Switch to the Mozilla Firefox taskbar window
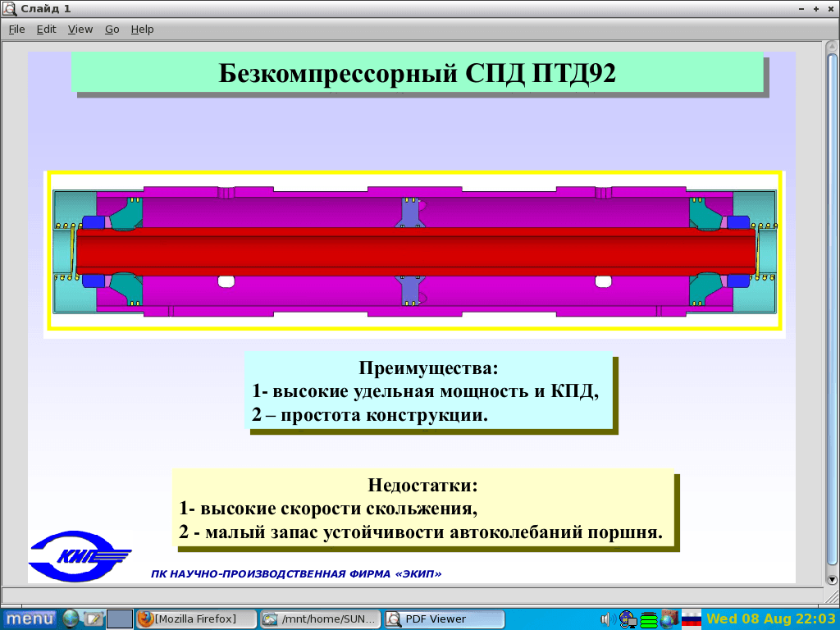The width and height of the screenshot is (840, 630). (x=196, y=619)
